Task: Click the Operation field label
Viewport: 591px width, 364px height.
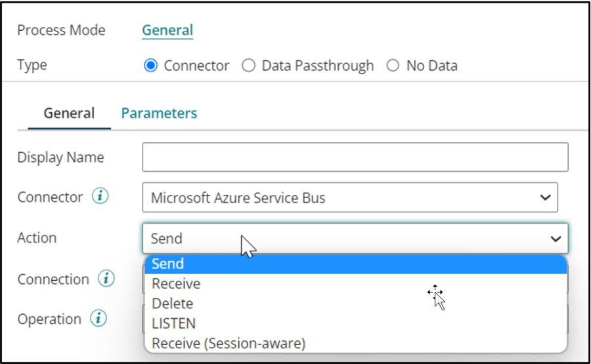Action: tap(49, 319)
